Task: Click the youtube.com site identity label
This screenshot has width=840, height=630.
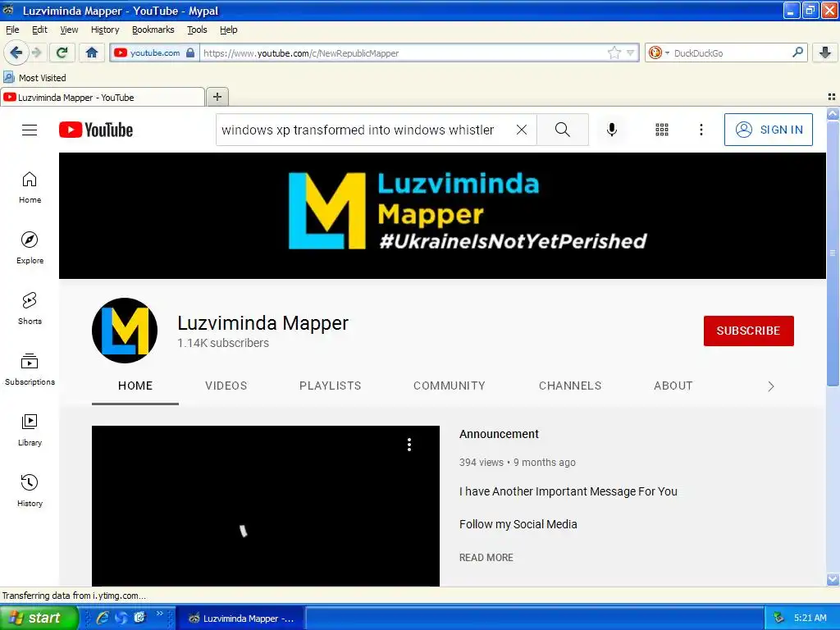Action: (x=155, y=52)
